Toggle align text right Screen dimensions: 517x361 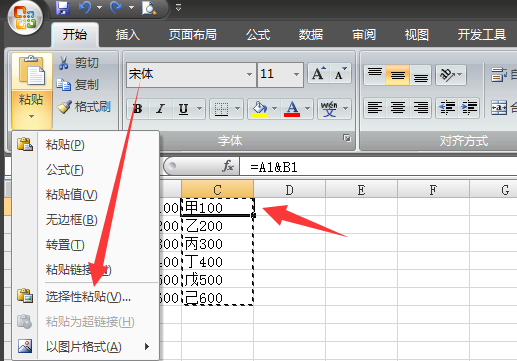(x=421, y=108)
